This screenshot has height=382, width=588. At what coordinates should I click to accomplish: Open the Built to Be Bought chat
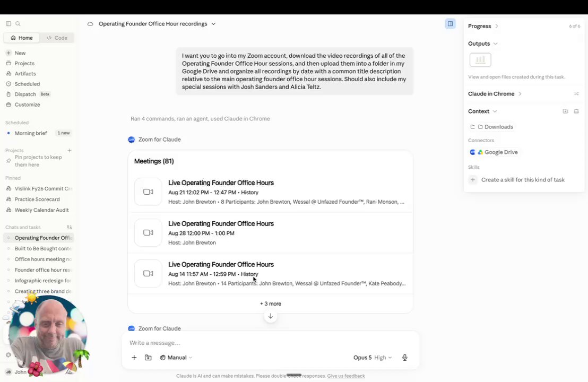39,248
